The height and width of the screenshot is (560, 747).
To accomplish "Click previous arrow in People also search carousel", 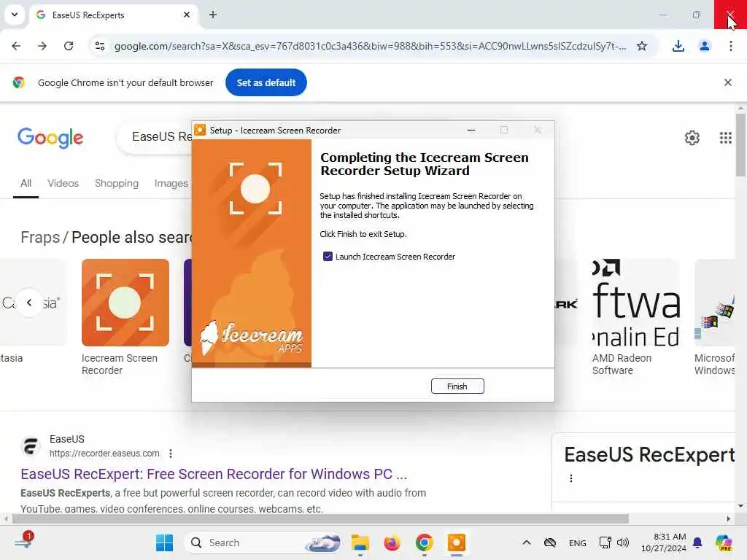I will point(29,303).
